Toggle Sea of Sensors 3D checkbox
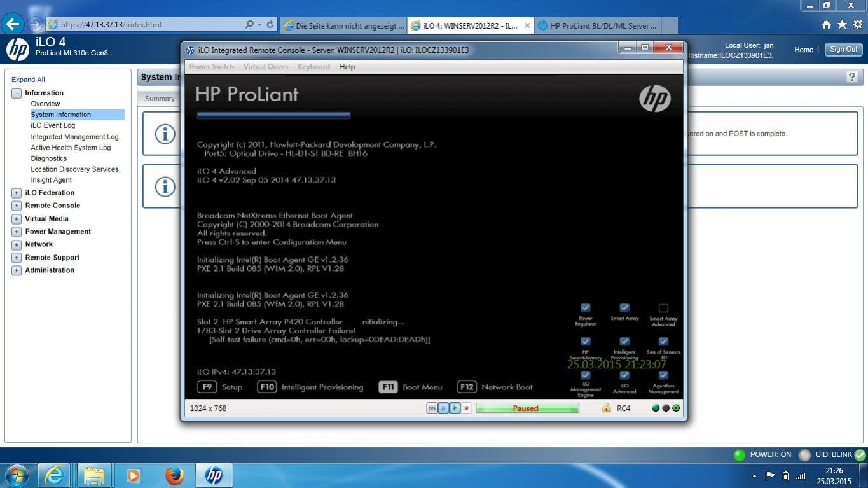The image size is (868, 488). [663, 342]
